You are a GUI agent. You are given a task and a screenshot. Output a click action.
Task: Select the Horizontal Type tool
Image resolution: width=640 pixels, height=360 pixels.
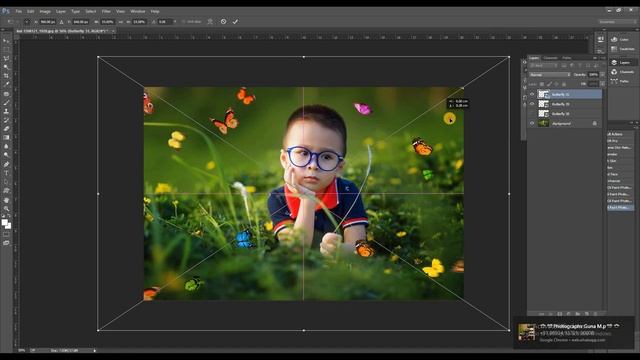point(6,173)
